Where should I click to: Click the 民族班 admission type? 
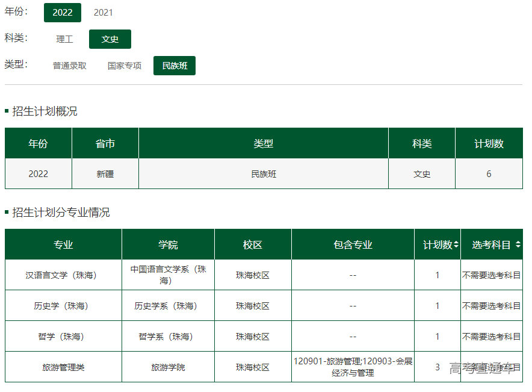[x=175, y=66]
